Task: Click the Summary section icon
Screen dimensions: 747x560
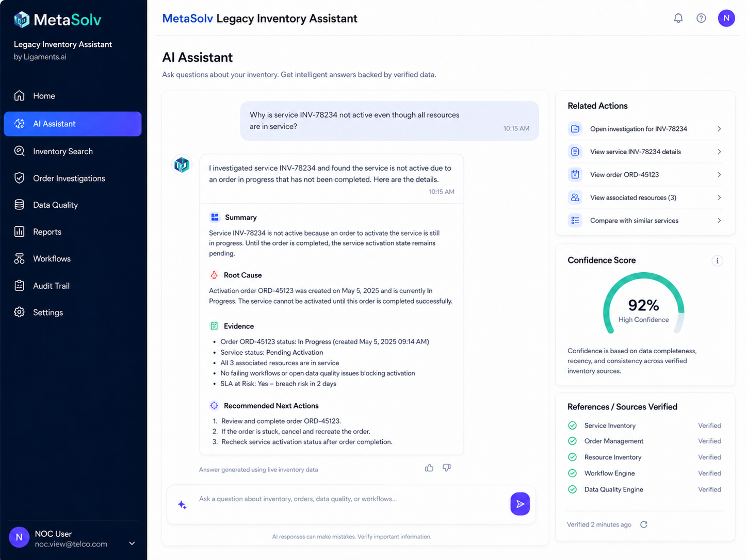Action: pyautogui.click(x=215, y=217)
